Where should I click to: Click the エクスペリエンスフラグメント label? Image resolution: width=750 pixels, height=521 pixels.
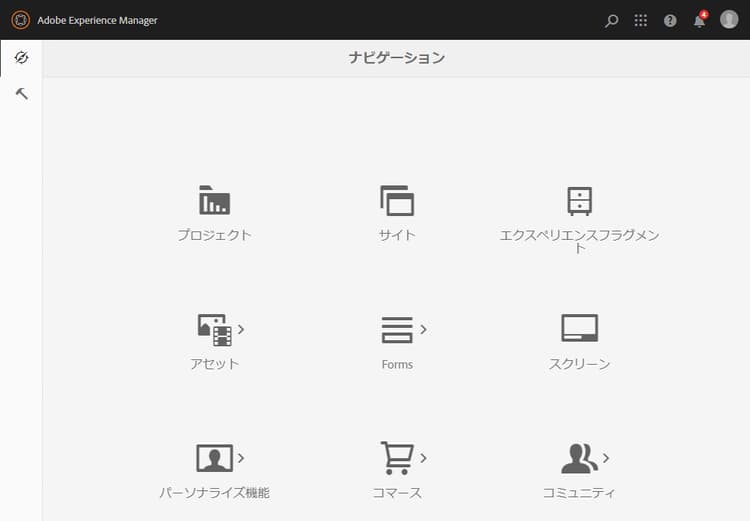(x=579, y=241)
